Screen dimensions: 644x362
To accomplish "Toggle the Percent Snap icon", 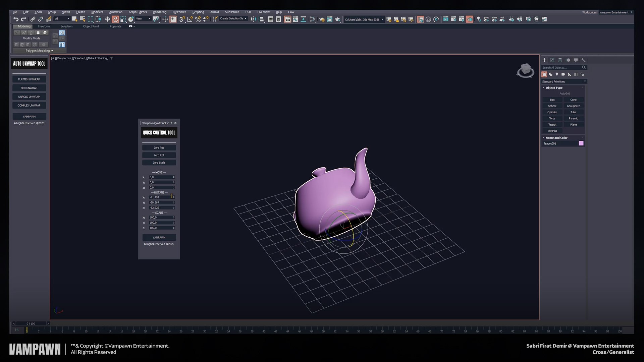I will (198, 19).
